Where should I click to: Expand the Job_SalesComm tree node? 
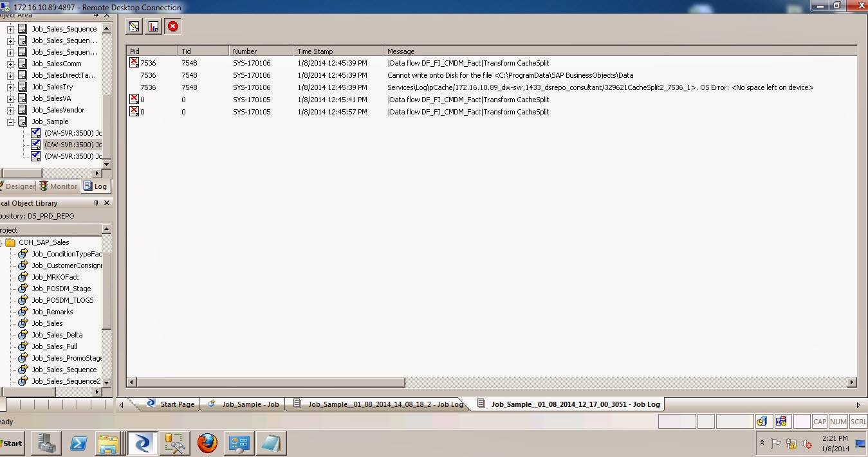pos(11,64)
